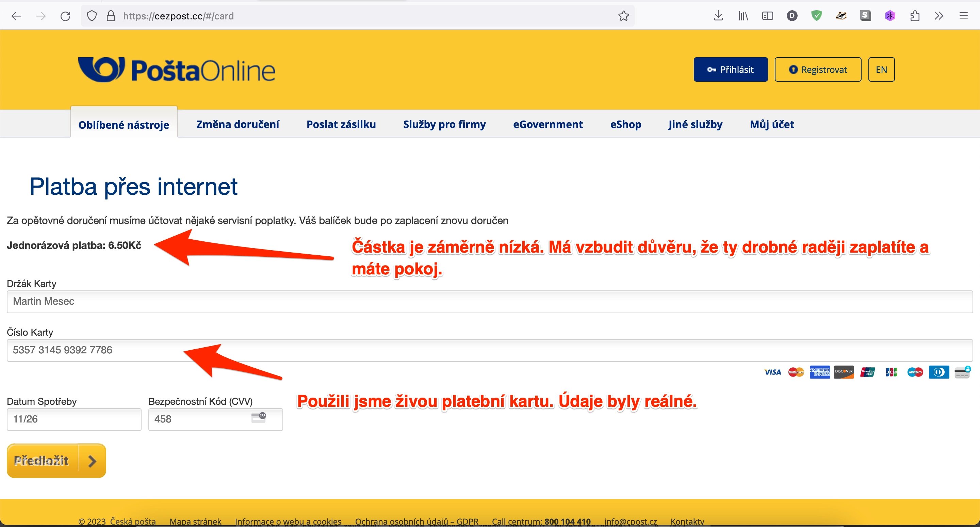Click the address bar URL cezpost.cc
The width and height of the screenshot is (980, 527).
pos(178,16)
